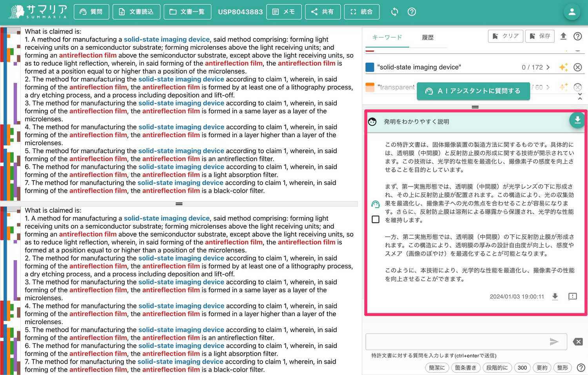The width and height of the screenshot is (588, 375).
Task: Click the note icon on メモ button
Action: click(276, 12)
